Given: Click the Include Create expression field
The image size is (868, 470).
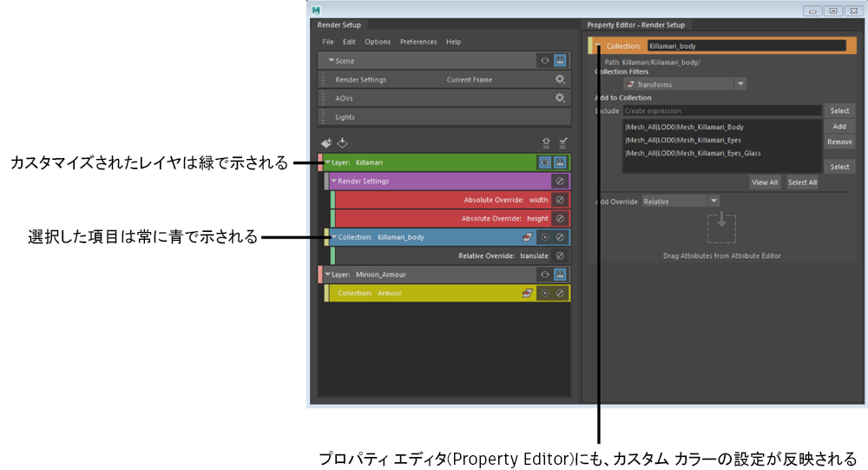Looking at the screenshot, I should [x=722, y=111].
